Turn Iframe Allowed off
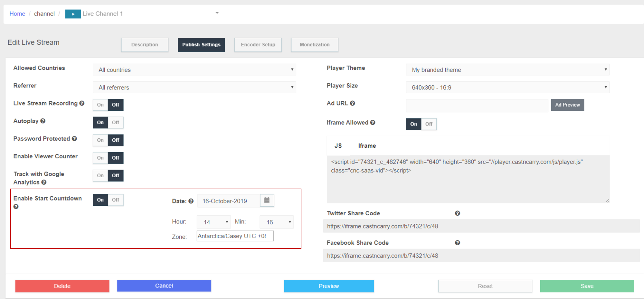644x299 pixels. 429,124
